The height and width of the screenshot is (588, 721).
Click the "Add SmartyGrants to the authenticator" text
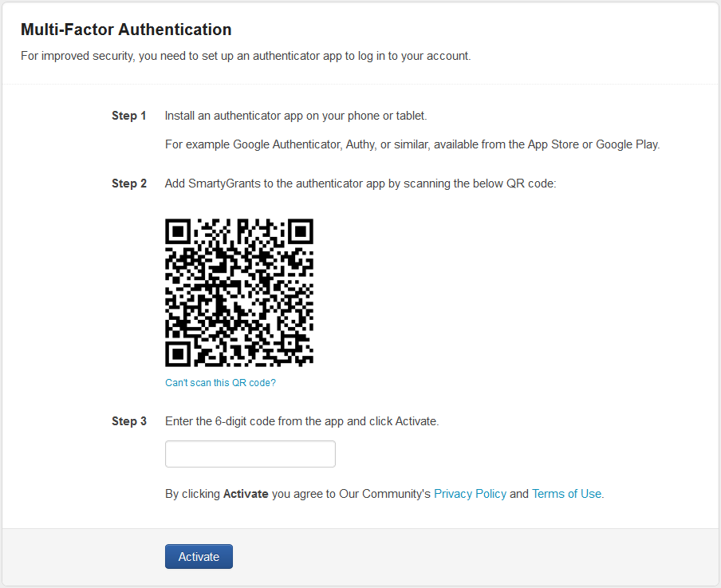360,184
